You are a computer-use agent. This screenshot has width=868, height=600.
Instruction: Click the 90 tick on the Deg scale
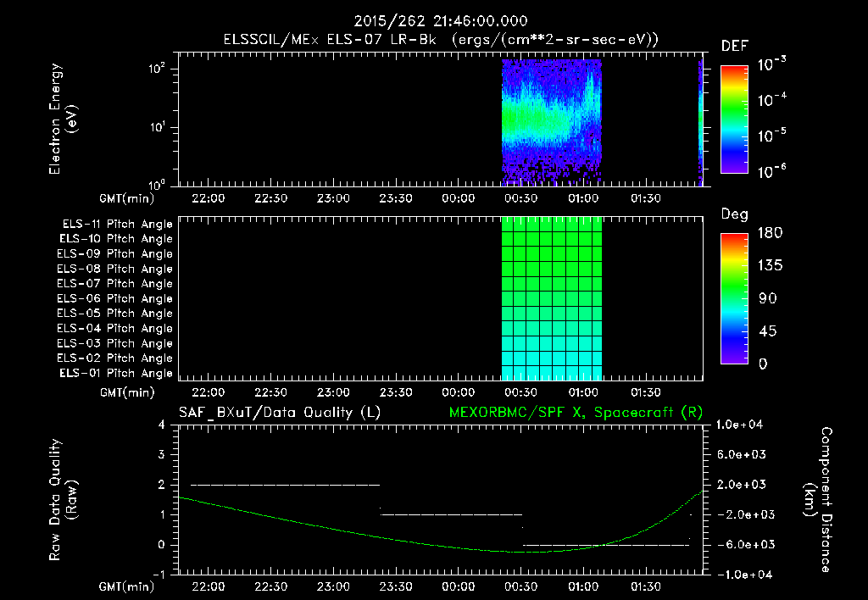coord(768,298)
